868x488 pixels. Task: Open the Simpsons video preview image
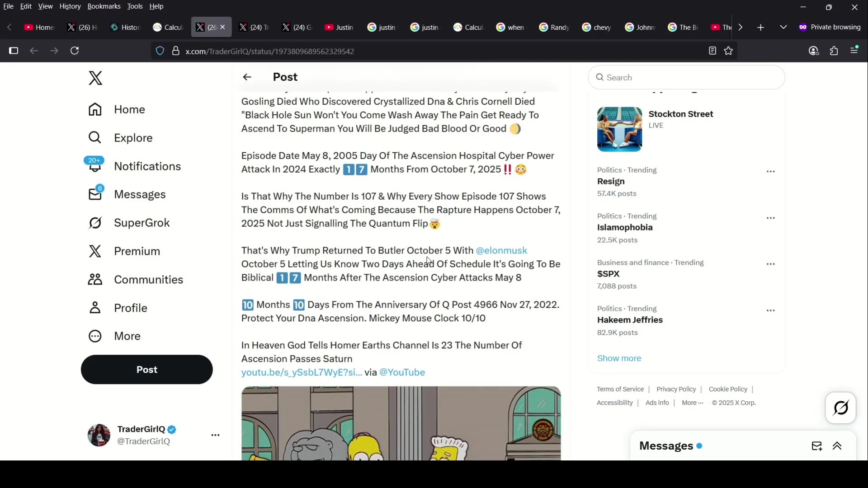point(401,424)
